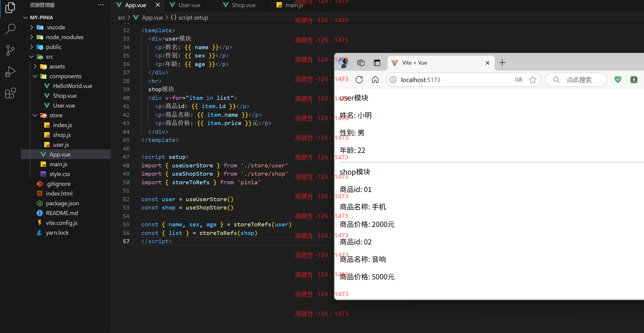The width and height of the screenshot is (644, 333).
Task: Open the browser downloads extension icon
Action: [634, 80]
